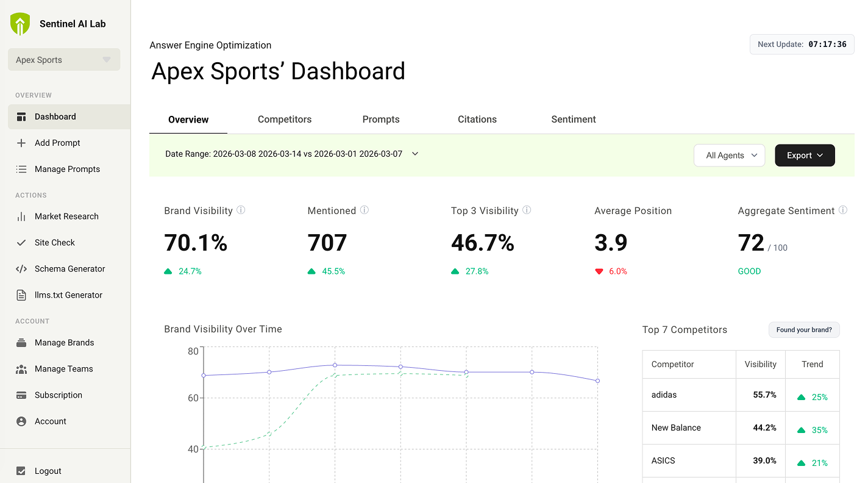
Task: Click the Site Check checkmark icon
Action: [21, 243]
